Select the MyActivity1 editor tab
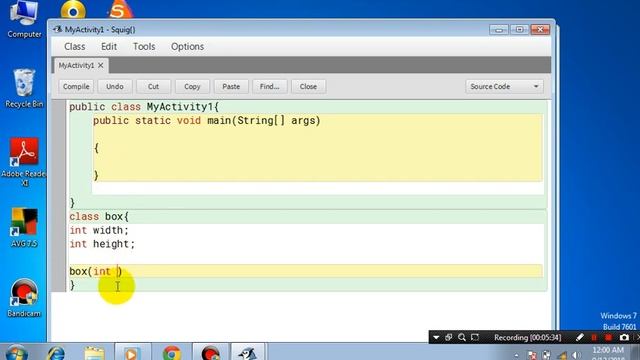Image resolution: width=640 pixels, height=360 pixels. click(x=76, y=65)
